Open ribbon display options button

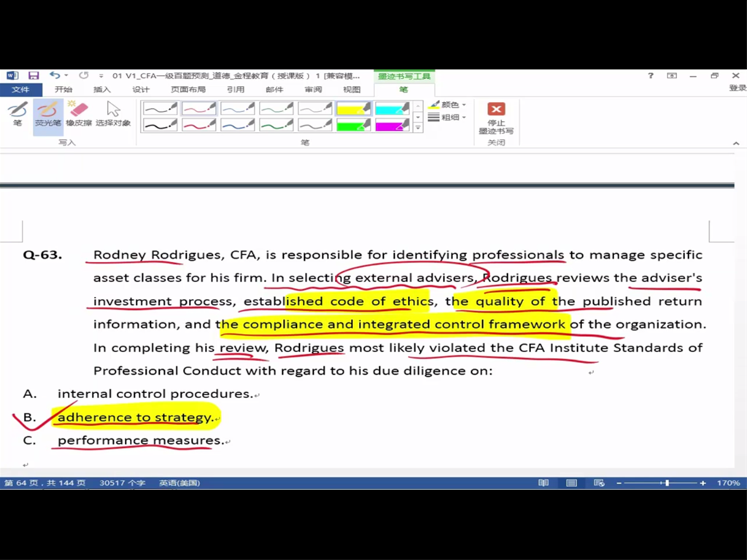tap(672, 76)
